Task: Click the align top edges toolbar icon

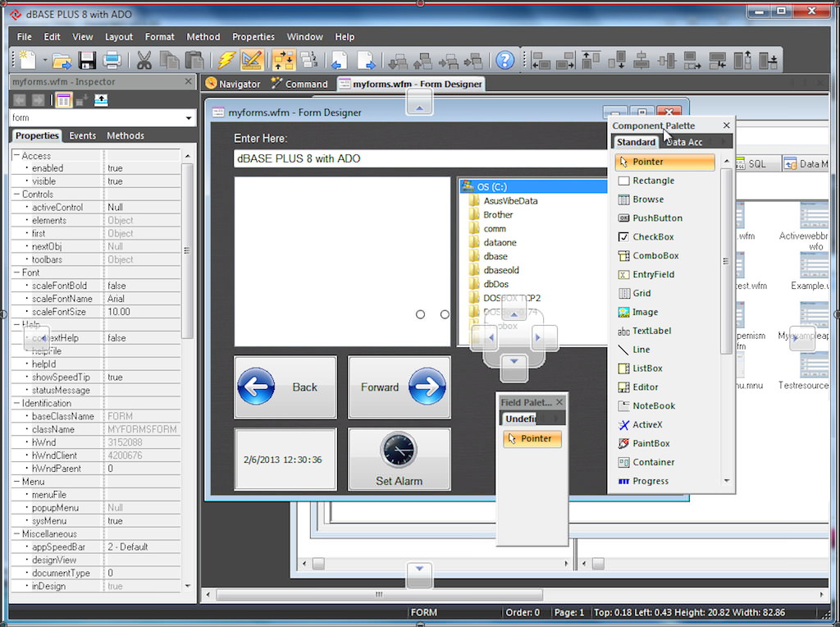Action: click(591, 60)
